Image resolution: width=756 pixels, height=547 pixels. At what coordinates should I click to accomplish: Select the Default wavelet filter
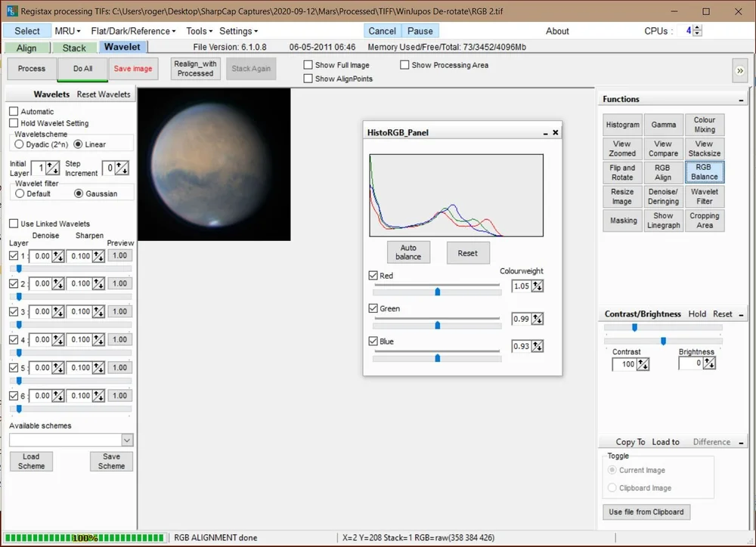click(x=20, y=193)
